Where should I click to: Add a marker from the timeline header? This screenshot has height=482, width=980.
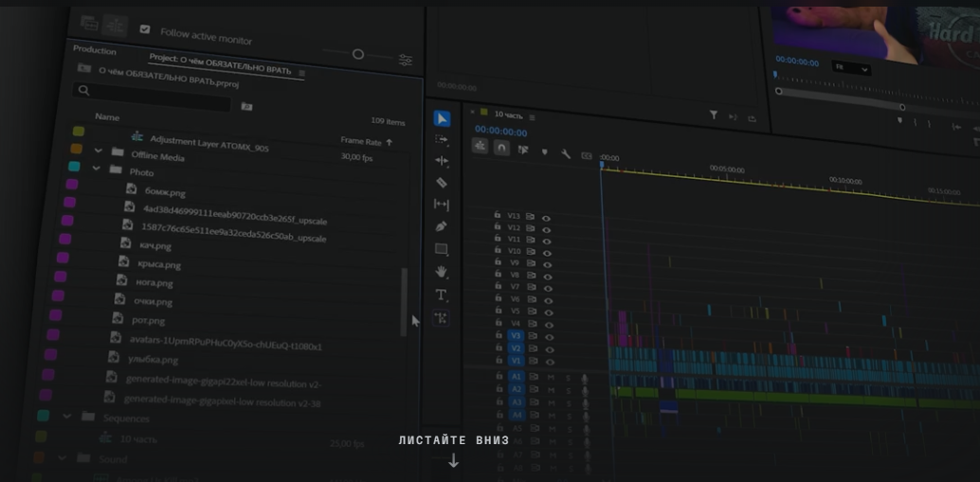click(544, 152)
